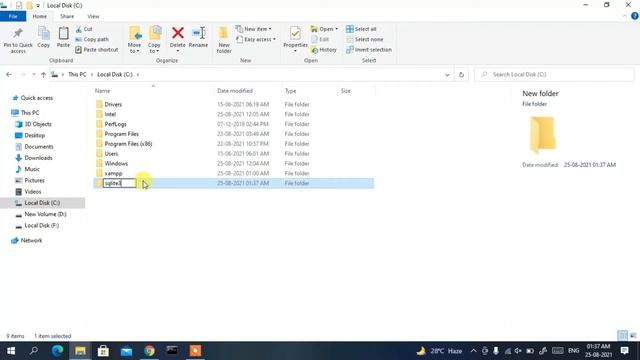The height and width of the screenshot is (360, 640).
Task: Open the Open dropdown in ribbon
Action: point(324,29)
